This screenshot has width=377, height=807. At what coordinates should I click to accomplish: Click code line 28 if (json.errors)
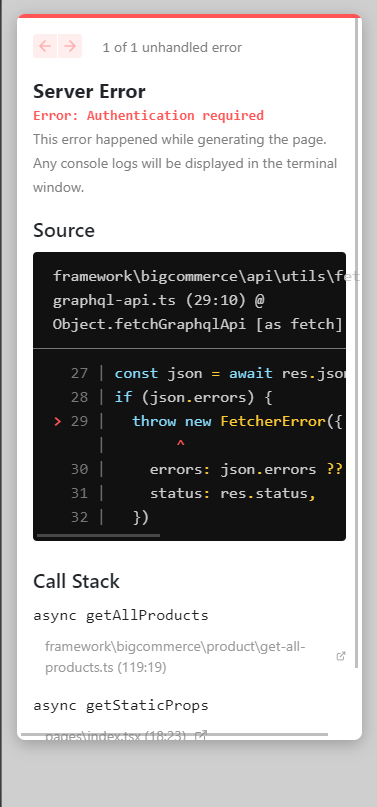(x=171, y=397)
